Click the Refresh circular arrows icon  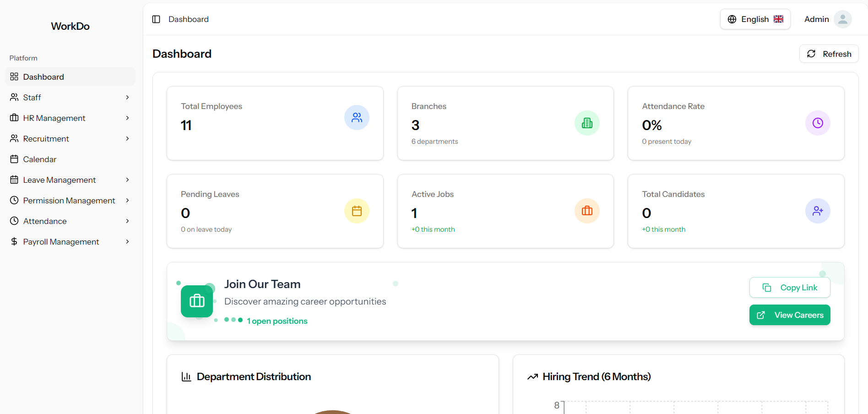pos(811,54)
